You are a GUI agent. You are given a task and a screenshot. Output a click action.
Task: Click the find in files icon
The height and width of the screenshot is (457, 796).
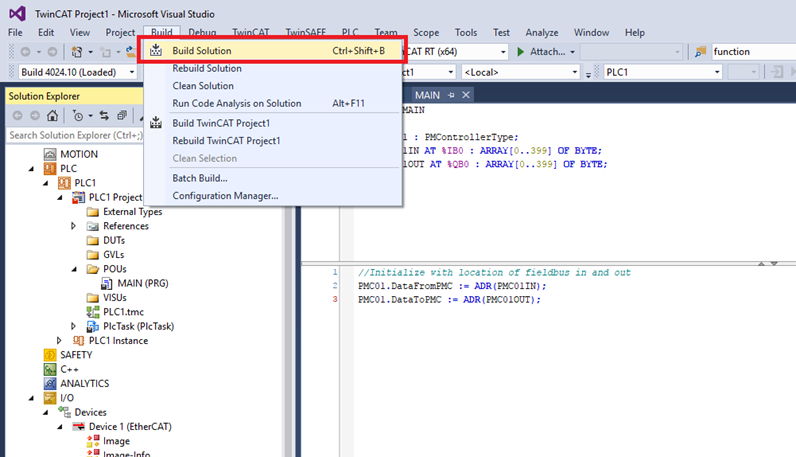click(x=700, y=51)
